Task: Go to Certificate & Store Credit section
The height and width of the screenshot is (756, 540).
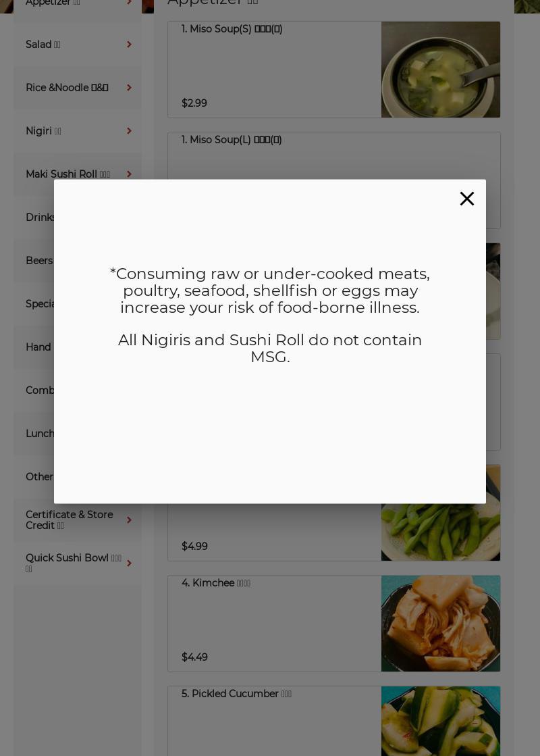Action: point(78,520)
